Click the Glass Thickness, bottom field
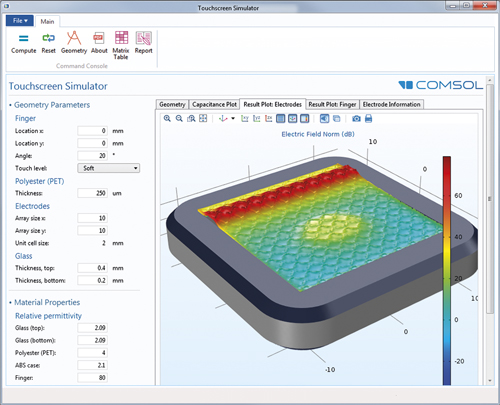 pos(92,280)
